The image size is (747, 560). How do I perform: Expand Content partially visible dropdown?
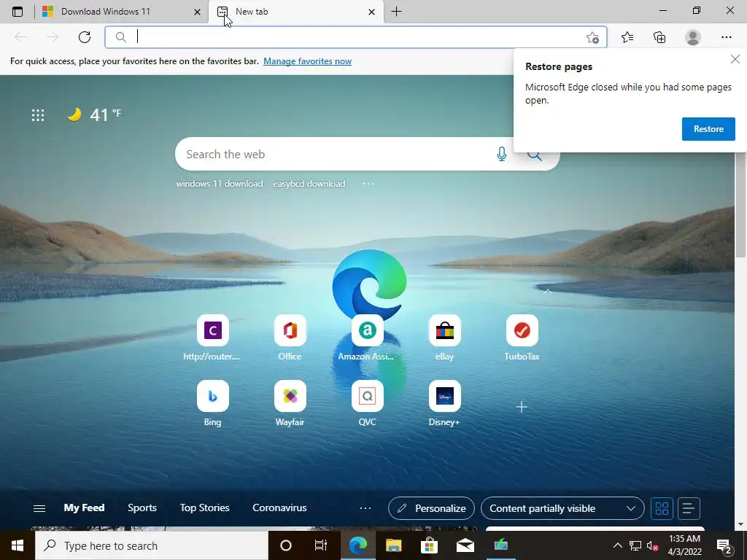(x=562, y=508)
